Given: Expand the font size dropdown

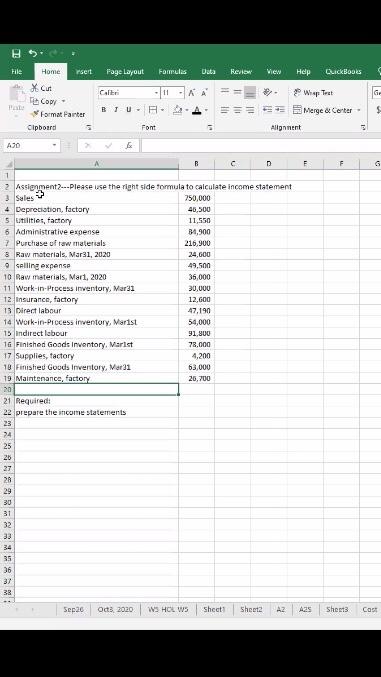Looking at the screenshot, I should click(181, 92).
